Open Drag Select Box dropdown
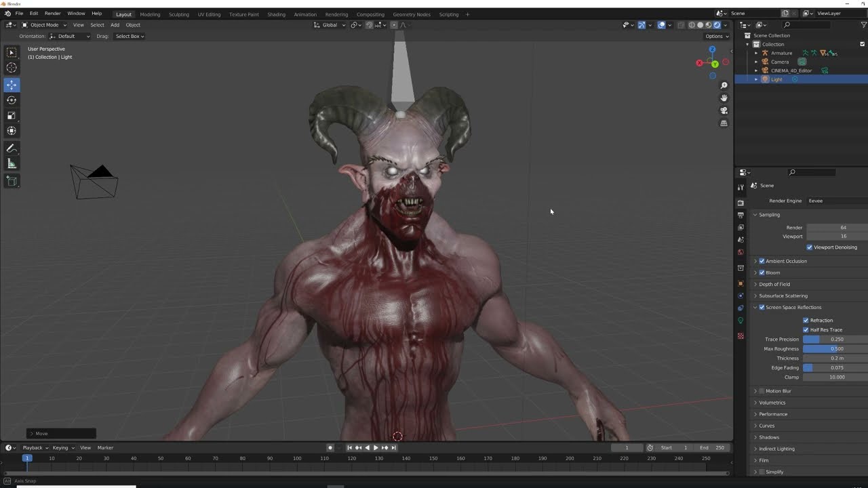This screenshot has width=868, height=488. pyautogui.click(x=130, y=36)
